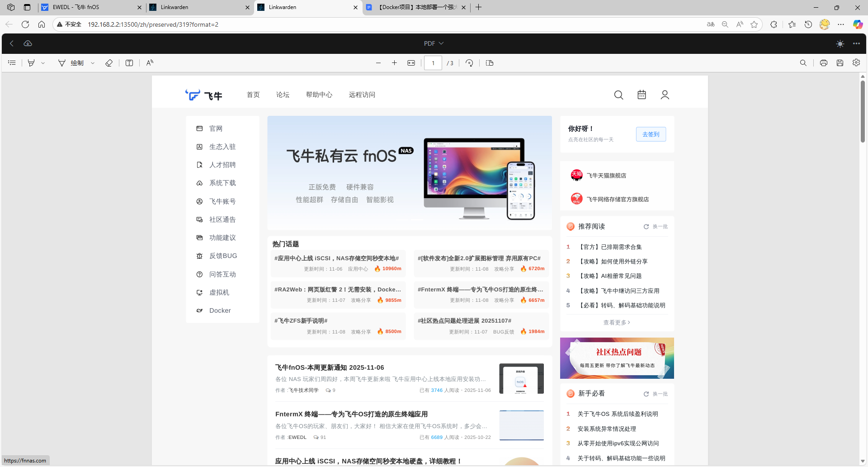The height and width of the screenshot is (467, 868).
Task: Open Linkwarden more options menu
Action: (856, 43)
